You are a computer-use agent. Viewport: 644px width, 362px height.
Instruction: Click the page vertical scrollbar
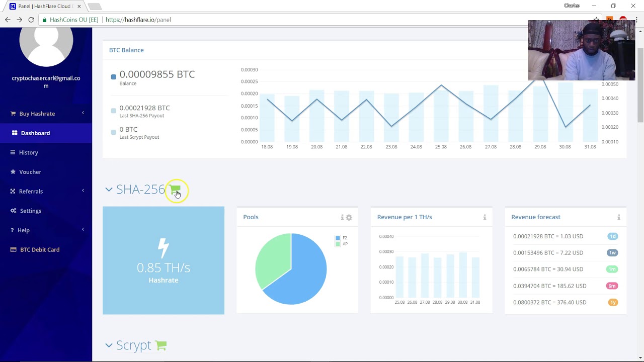point(640,84)
